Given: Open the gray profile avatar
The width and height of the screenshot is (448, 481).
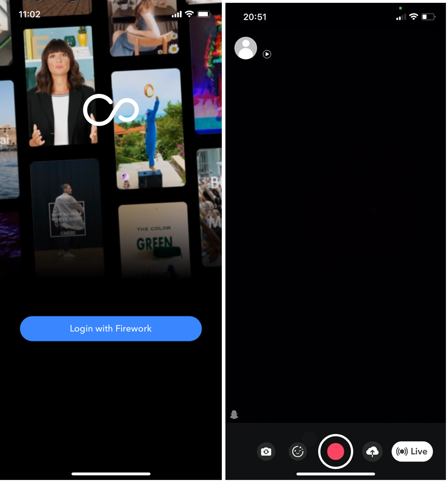Looking at the screenshot, I should click(x=245, y=48).
